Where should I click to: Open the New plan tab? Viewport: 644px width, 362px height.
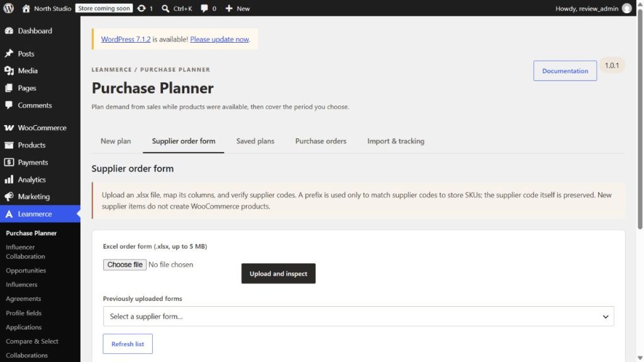coord(116,141)
